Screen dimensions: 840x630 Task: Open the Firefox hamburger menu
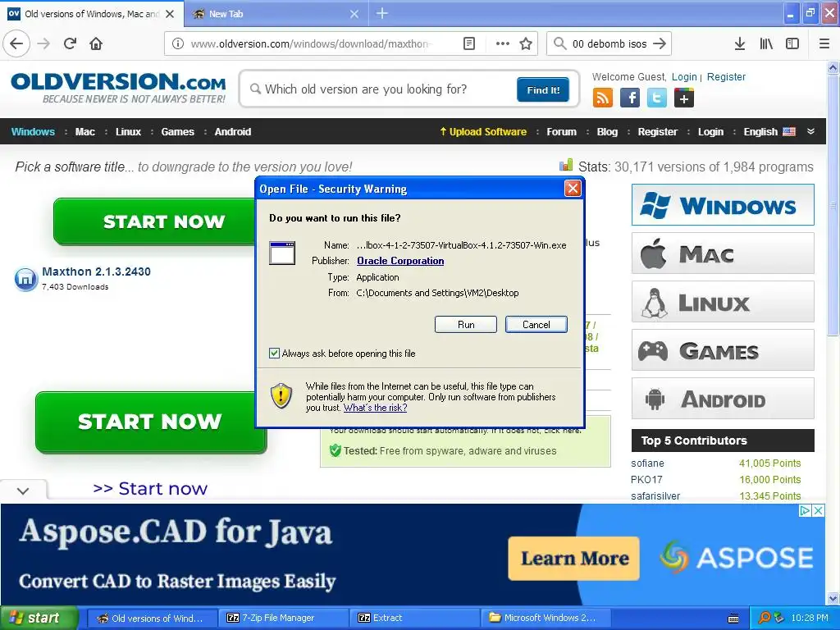point(824,43)
